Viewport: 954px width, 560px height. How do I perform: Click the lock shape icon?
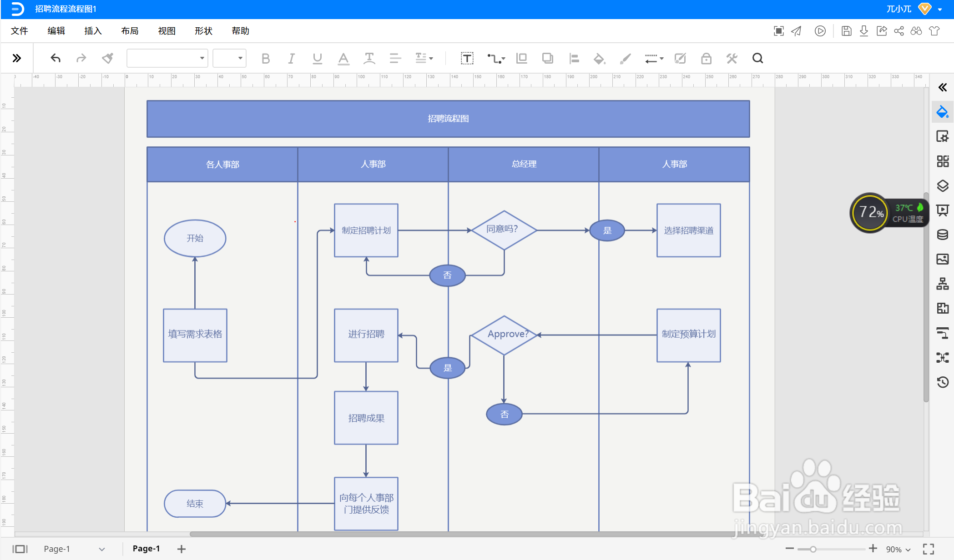[x=706, y=58]
